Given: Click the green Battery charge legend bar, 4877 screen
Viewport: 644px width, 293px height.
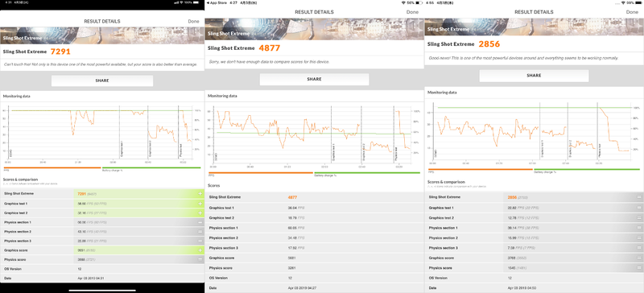Looking at the screenshot, I should tap(367, 172).
